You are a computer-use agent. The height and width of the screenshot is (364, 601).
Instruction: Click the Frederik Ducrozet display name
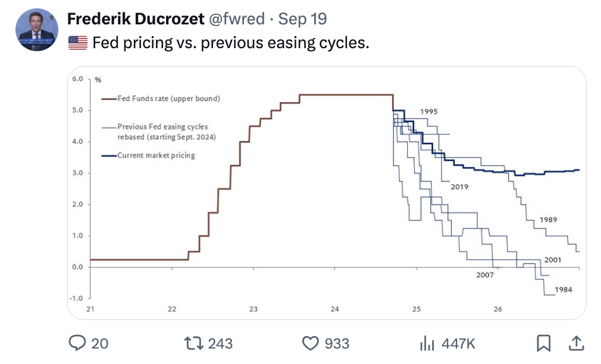(134, 18)
